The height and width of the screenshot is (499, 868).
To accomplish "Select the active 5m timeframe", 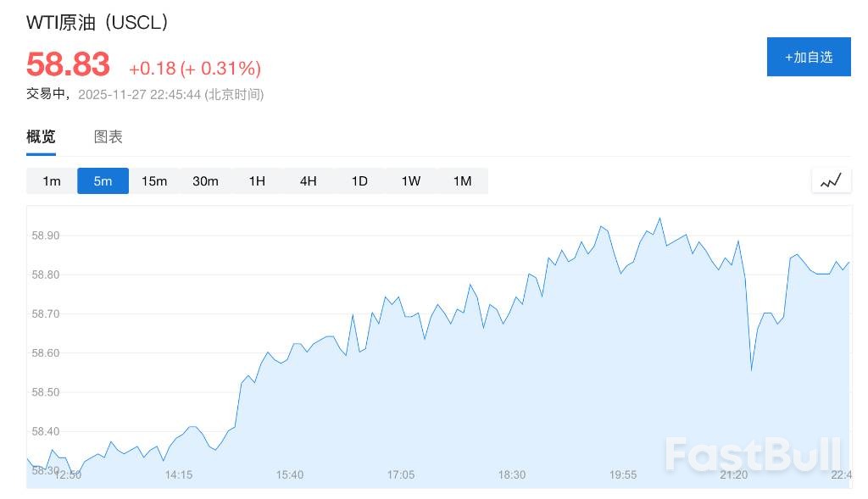I will click(x=103, y=180).
